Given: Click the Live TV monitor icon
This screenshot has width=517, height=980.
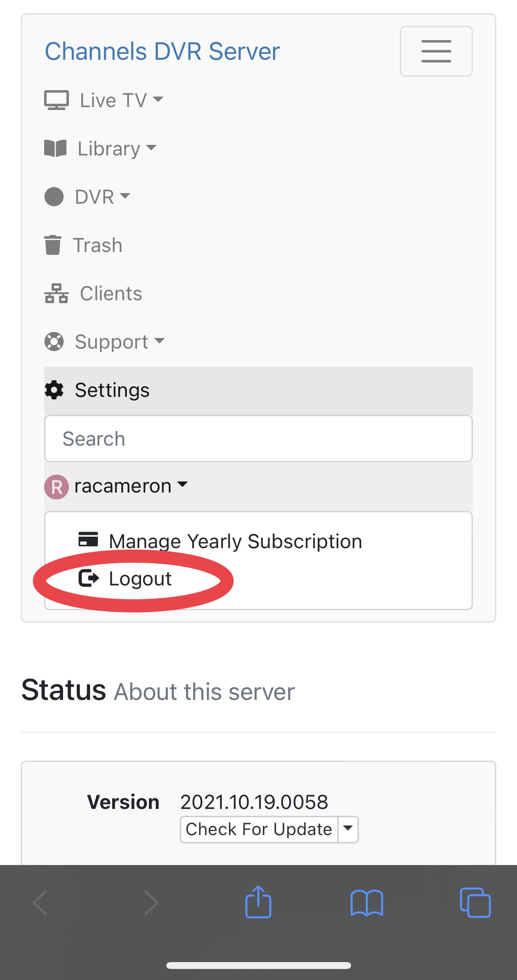Looking at the screenshot, I should click(x=56, y=100).
